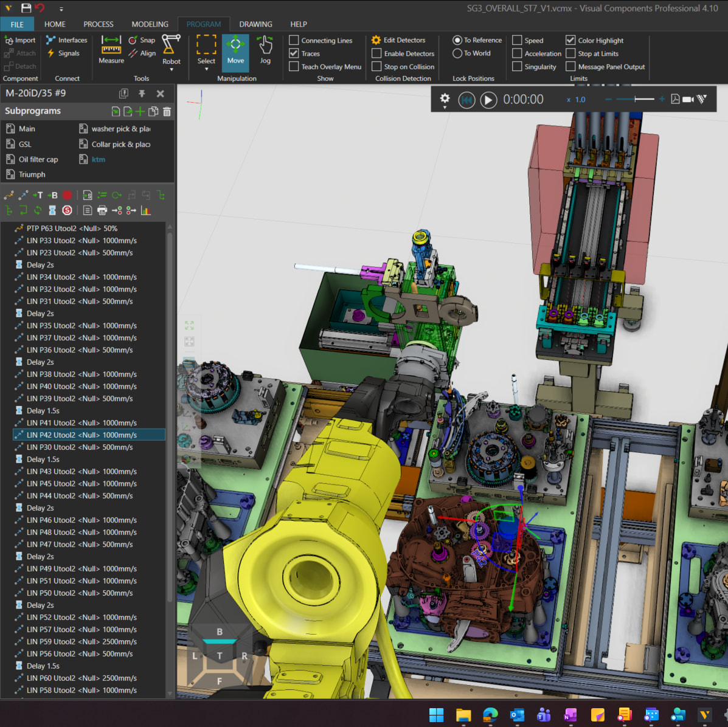Screen dimensions: 728x727
Task: Start video recording from the playback bar
Action: click(689, 99)
